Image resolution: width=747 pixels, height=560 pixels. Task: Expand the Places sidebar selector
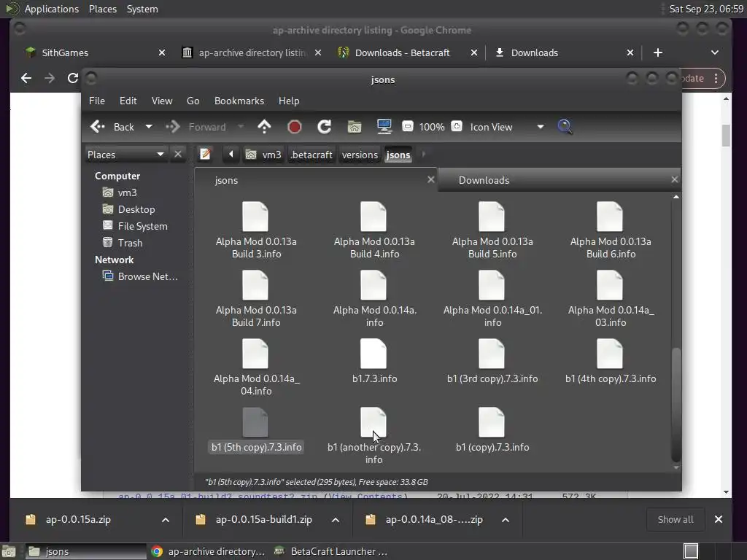(125, 155)
